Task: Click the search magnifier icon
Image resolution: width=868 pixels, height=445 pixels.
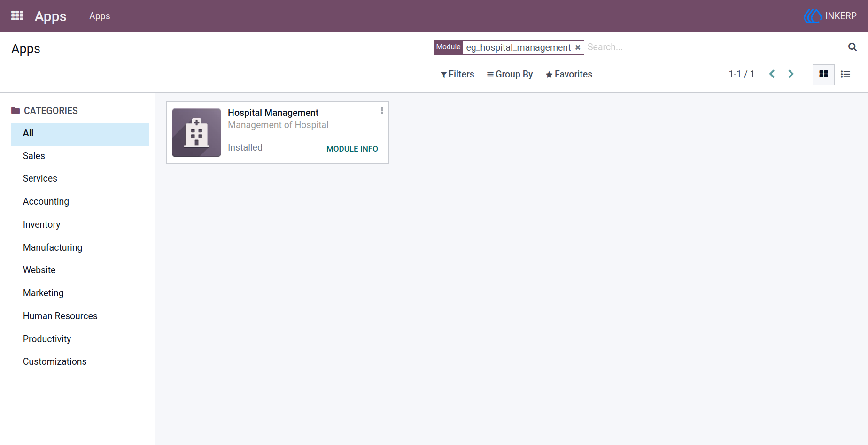Action: pyautogui.click(x=852, y=47)
